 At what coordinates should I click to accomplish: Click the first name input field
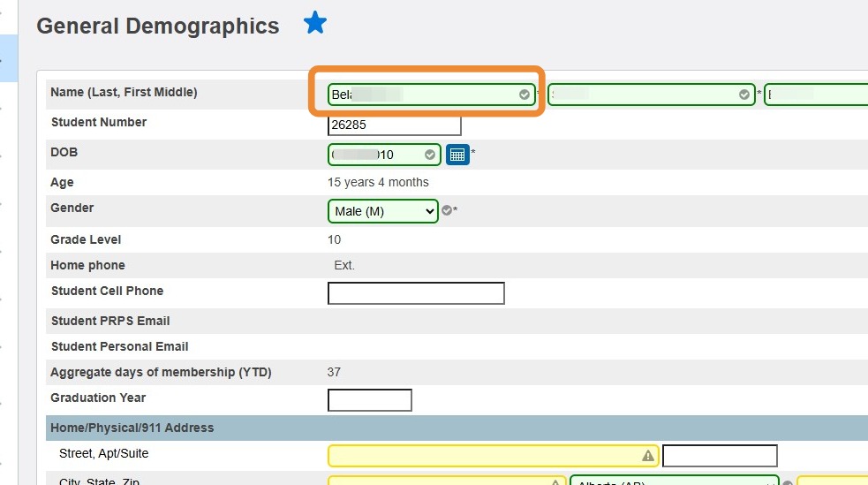[x=645, y=95]
